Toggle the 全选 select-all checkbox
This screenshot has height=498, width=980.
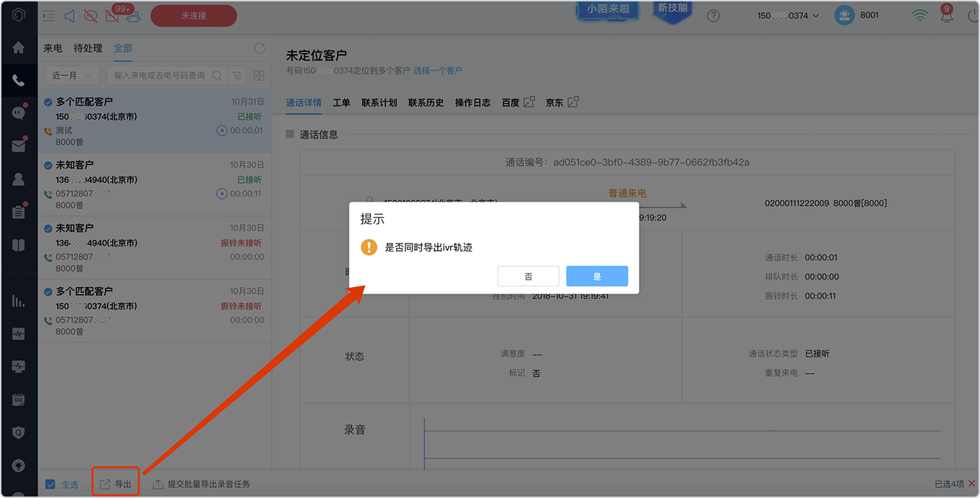click(50, 484)
